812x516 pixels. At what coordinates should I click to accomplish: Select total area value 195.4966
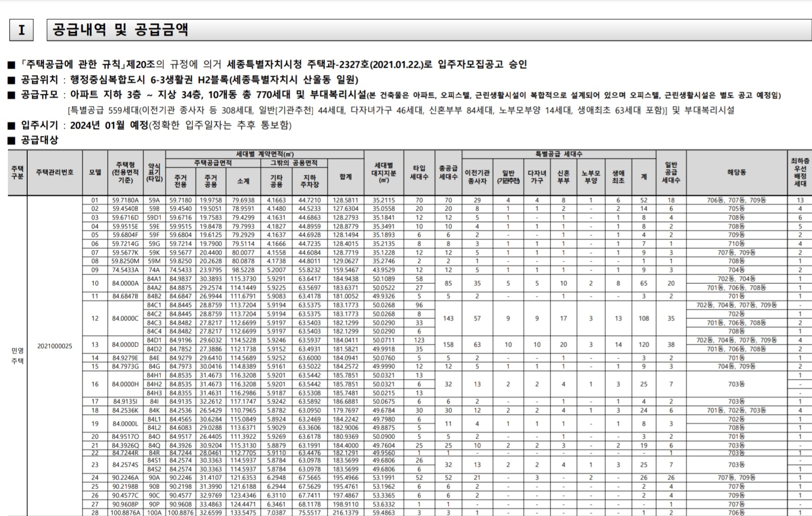[x=345, y=477]
